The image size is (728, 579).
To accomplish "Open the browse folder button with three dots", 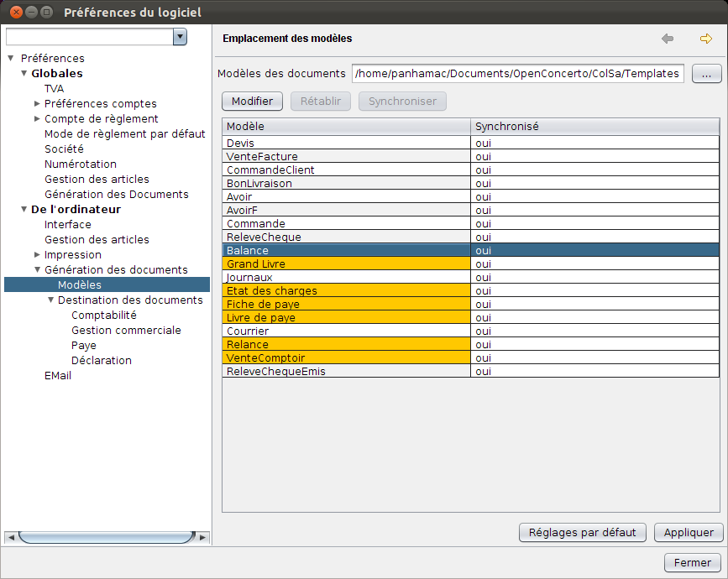I will point(706,73).
